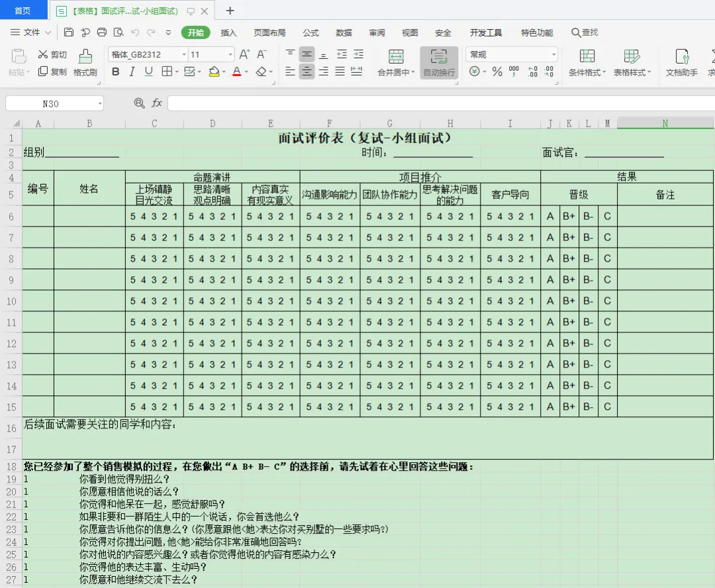
Task: Click the Undo arrow
Action: pyautogui.click(x=135, y=32)
